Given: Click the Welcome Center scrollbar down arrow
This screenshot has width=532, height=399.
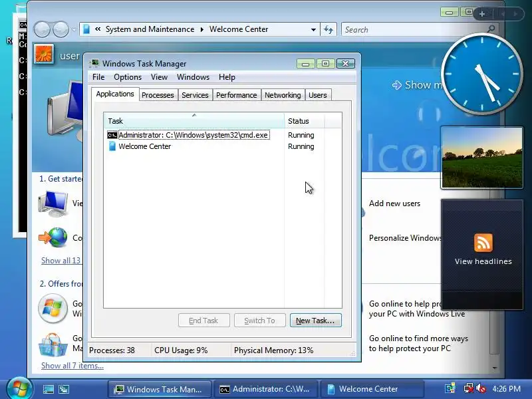Looking at the screenshot, I should tap(495, 368).
